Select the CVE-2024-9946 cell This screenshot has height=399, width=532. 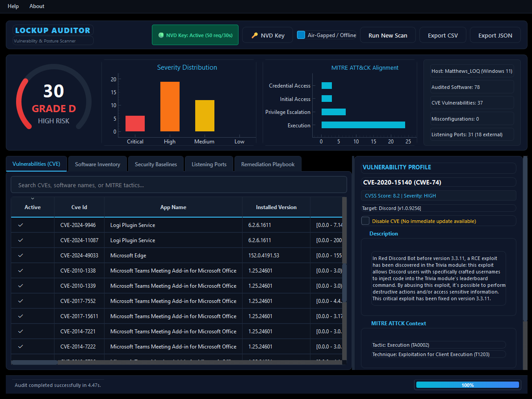(79, 225)
